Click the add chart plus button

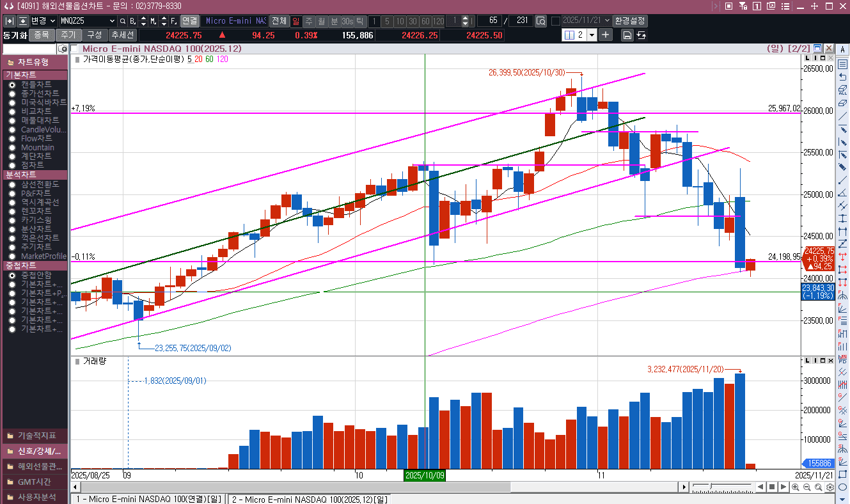[x=606, y=35]
